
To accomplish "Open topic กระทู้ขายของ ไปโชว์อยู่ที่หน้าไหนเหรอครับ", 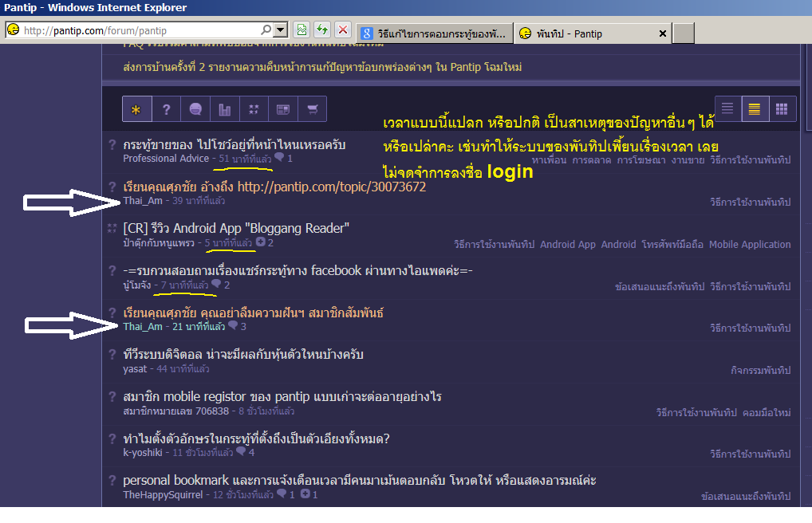I will tap(234, 144).
